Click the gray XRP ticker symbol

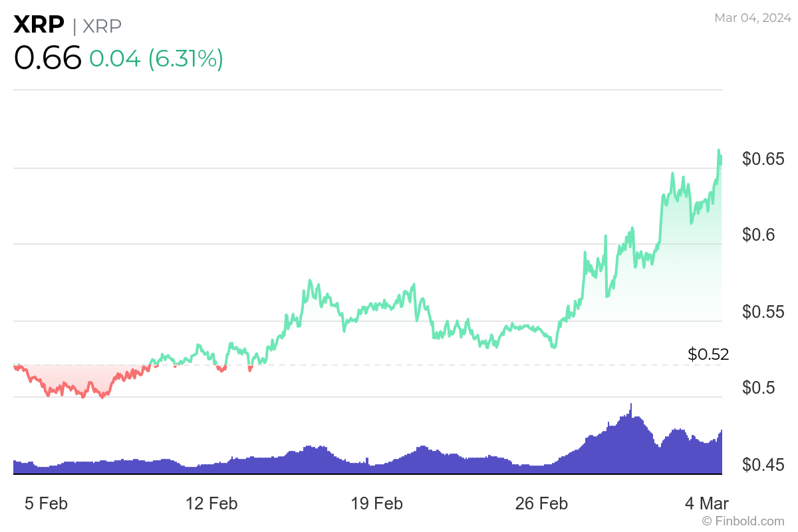pos(102,26)
